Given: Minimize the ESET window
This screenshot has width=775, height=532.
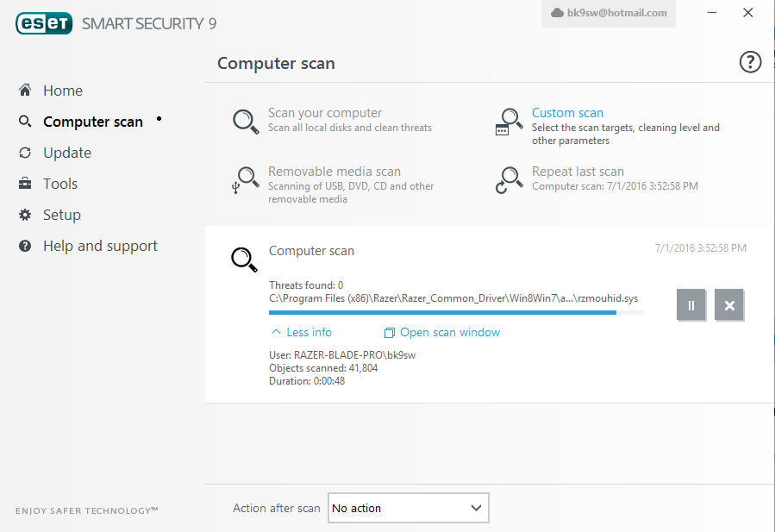Looking at the screenshot, I should pos(712,13).
